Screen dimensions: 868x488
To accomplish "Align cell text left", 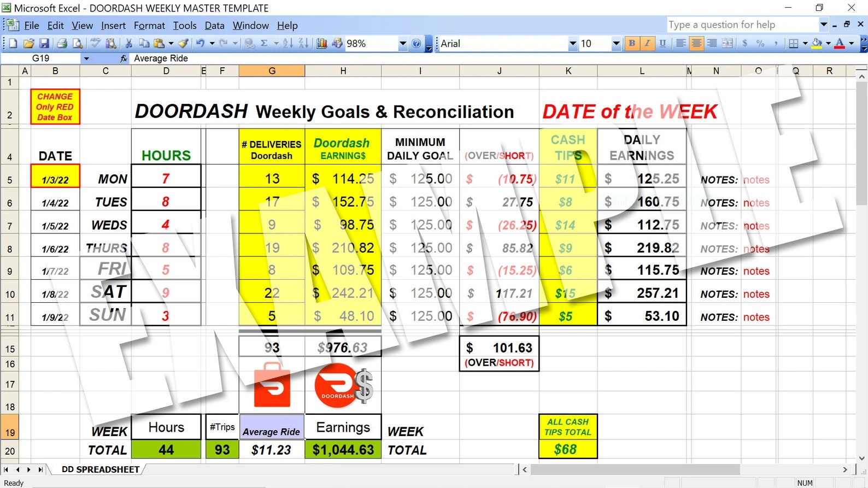I will click(x=681, y=43).
